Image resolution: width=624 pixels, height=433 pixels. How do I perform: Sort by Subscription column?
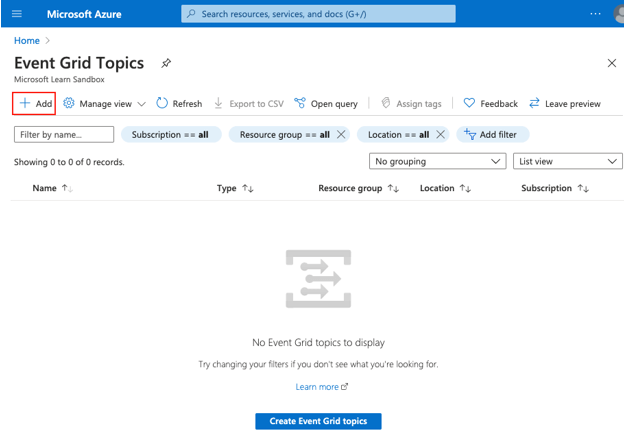555,188
